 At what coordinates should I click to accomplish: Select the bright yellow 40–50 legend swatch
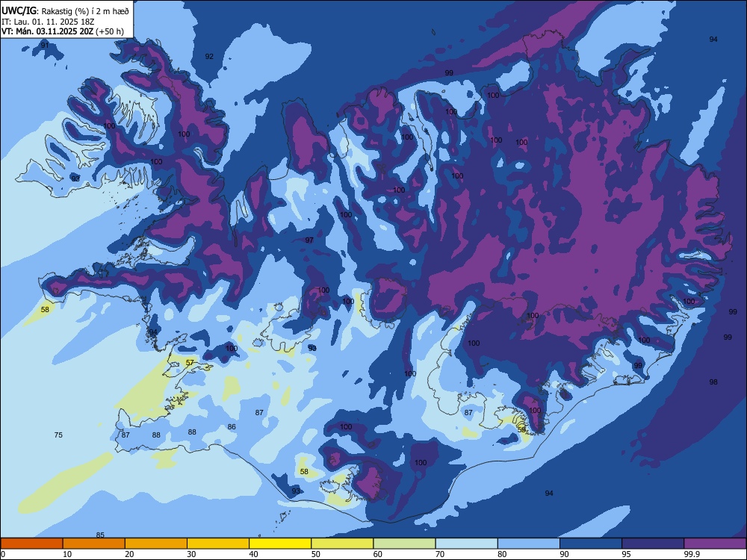click(x=280, y=544)
